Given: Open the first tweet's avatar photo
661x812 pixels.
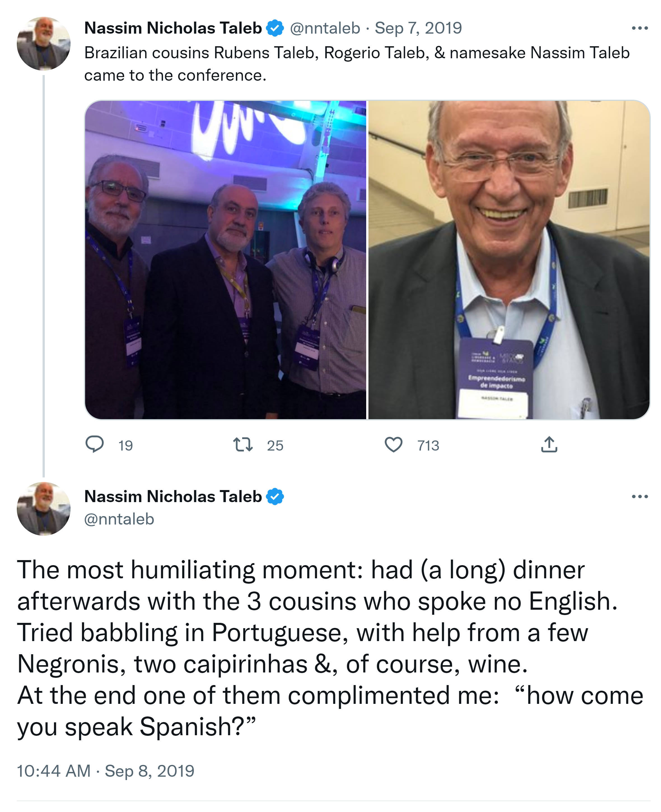Looking at the screenshot, I should click(43, 43).
